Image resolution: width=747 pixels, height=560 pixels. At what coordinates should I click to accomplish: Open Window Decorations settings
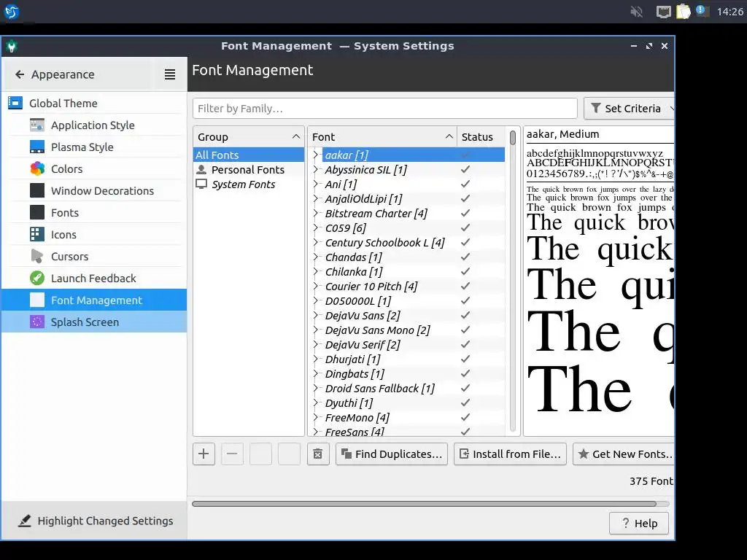[x=94, y=191]
